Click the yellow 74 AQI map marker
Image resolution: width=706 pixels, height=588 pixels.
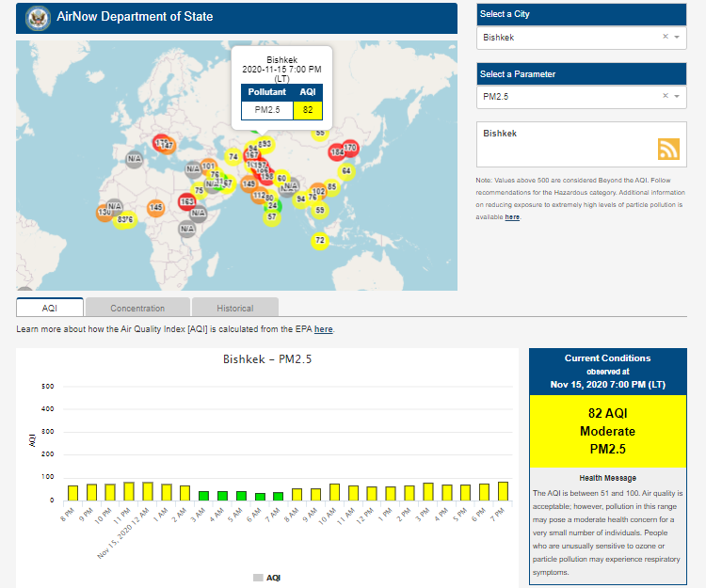pos(233,157)
